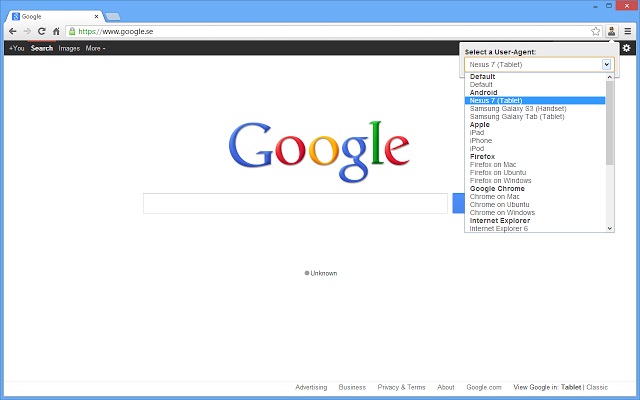Click inside the Google search input box
Viewport: 640px width, 400px height.
tap(295, 204)
